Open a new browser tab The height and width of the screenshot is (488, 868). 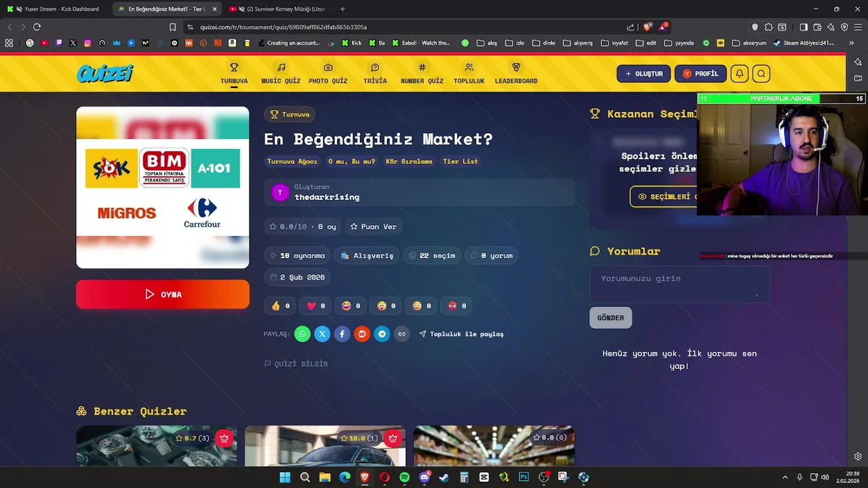342,9
